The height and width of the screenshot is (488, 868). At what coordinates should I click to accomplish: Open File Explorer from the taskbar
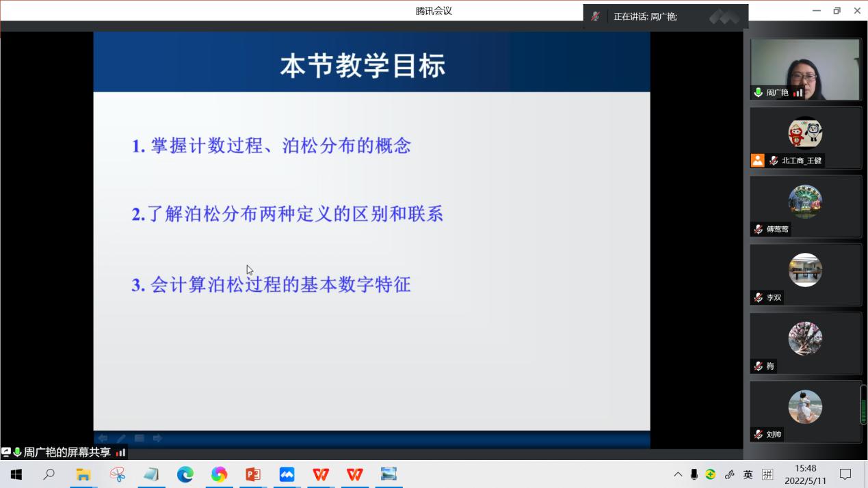83,474
